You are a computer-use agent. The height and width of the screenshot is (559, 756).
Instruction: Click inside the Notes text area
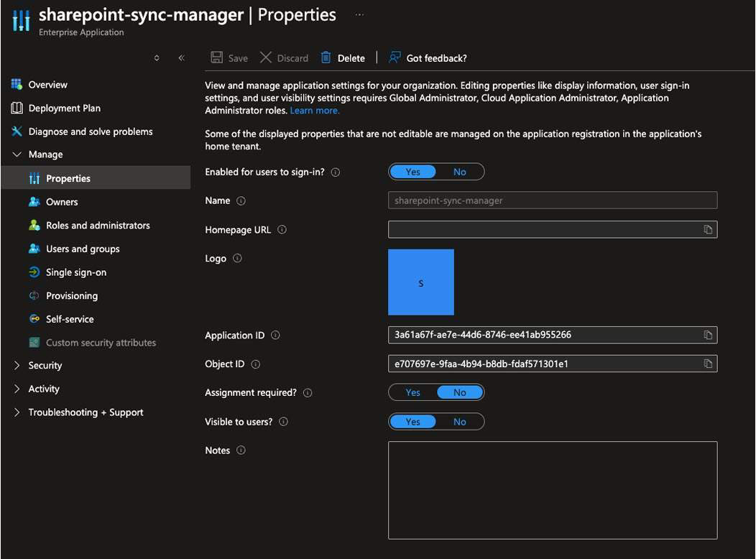pos(553,490)
